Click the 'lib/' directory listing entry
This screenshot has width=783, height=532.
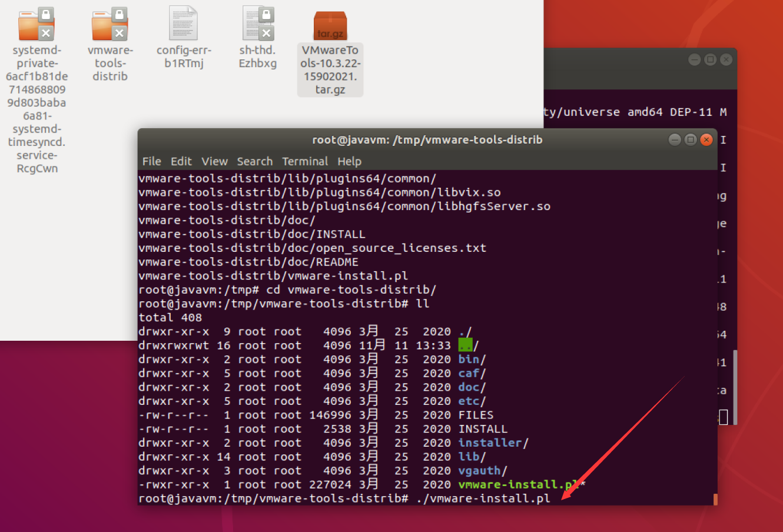(472, 457)
